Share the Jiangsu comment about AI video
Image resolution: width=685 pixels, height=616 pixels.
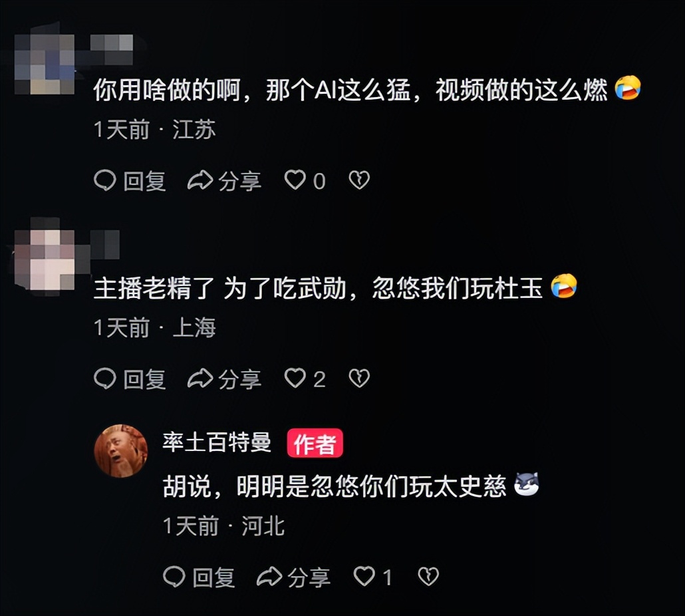pos(224,180)
